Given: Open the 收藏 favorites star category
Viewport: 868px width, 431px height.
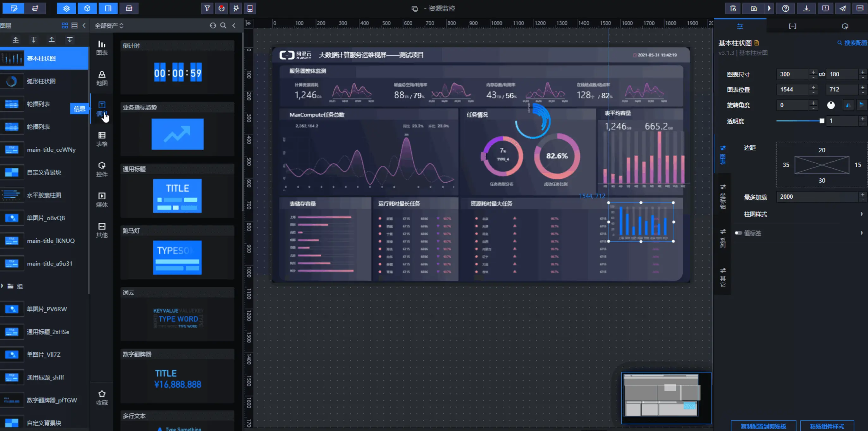Looking at the screenshot, I should tap(102, 397).
